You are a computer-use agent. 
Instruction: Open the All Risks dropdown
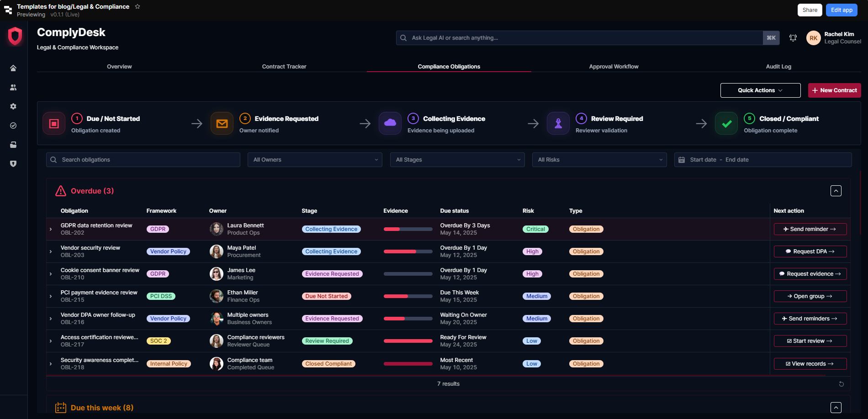pyautogui.click(x=599, y=160)
